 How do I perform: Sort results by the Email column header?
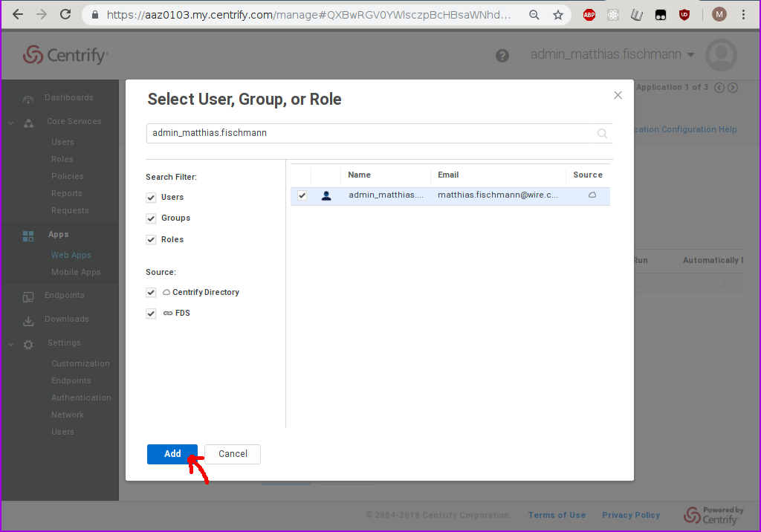pos(448,175)
